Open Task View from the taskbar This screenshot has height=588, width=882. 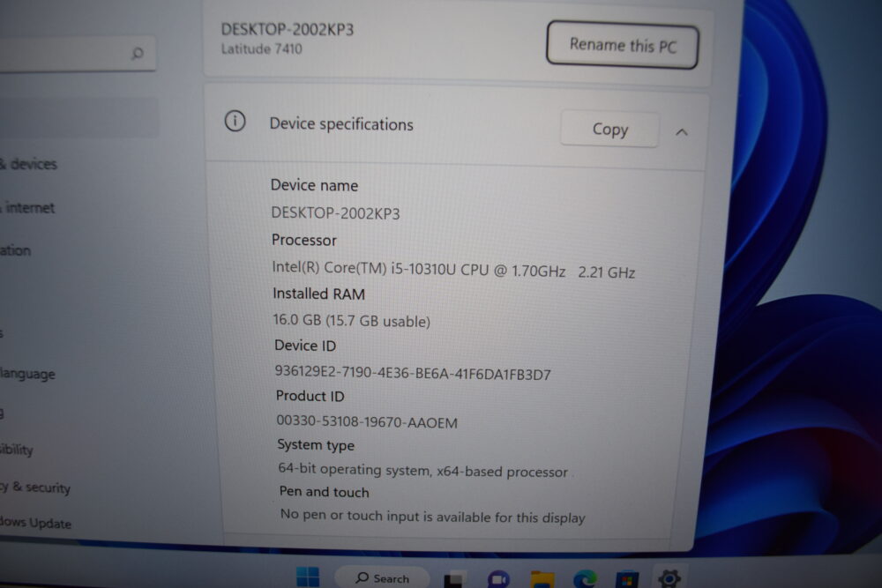[x=456, y=579]
